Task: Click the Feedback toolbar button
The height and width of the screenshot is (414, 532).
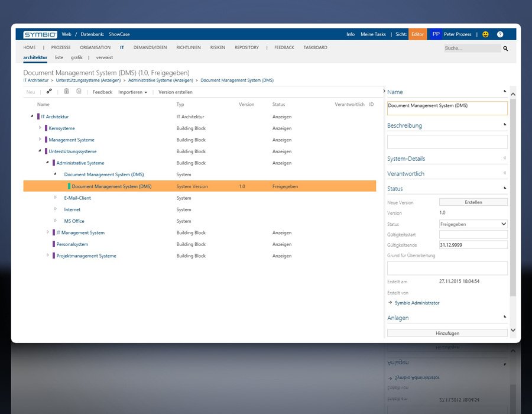Action: click(x=102, y=92)
